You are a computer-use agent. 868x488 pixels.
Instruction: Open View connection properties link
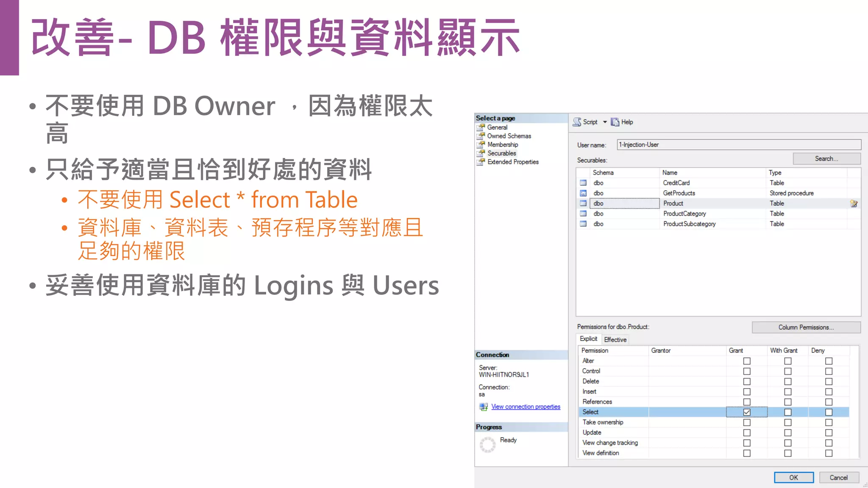526,407
